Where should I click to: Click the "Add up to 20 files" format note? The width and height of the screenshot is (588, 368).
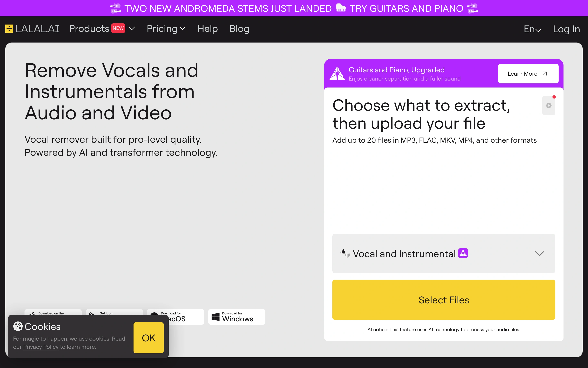[x=434, y=140]
